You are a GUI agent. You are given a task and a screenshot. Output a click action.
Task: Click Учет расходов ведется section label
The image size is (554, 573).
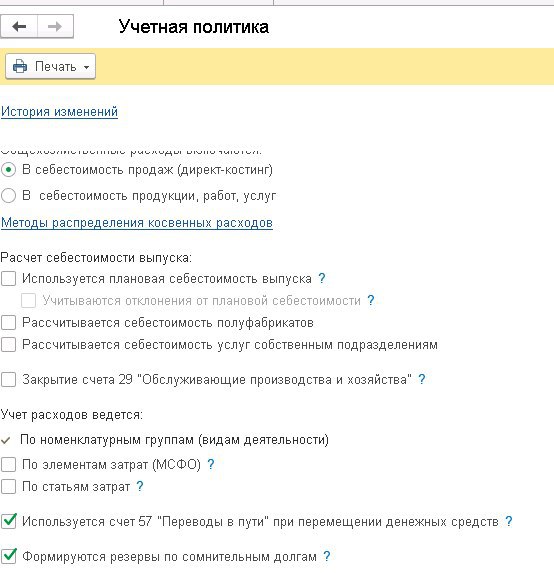(72, 415)
